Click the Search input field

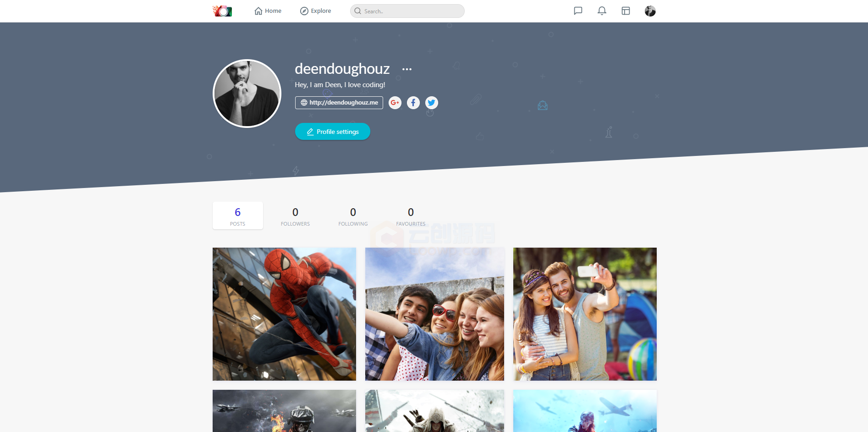[407, 11]
